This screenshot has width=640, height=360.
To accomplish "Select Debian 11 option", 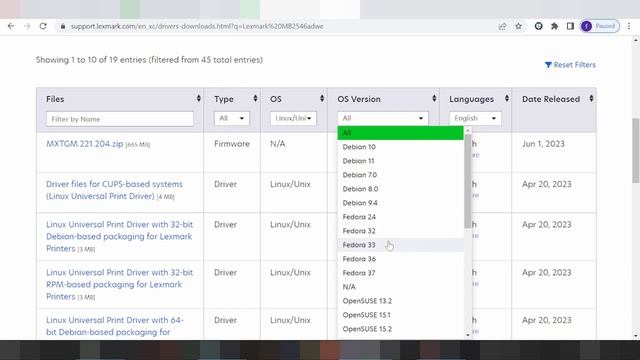I will pyautogui.click(x=400, y=161).
